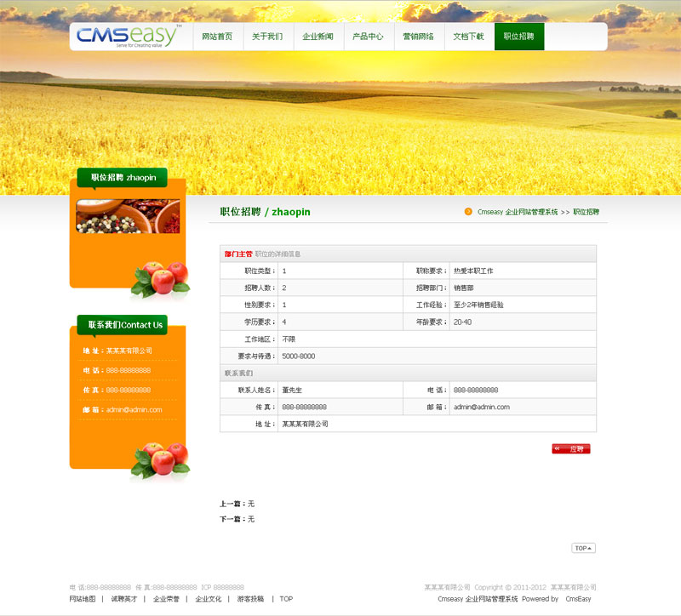Go to 关于我们 in navigation
Image resolution: width=681 pixels, height=616 pixels.
267,37
